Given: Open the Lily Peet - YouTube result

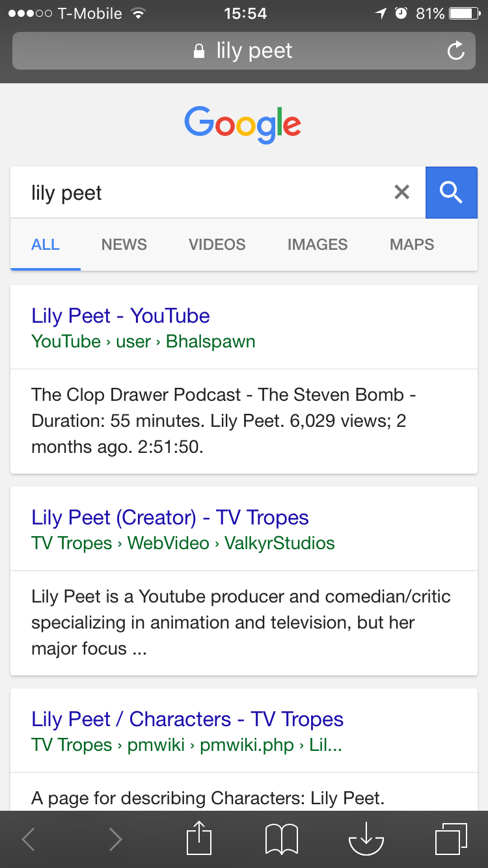Looking at the screenshot, I should [120, 316].
